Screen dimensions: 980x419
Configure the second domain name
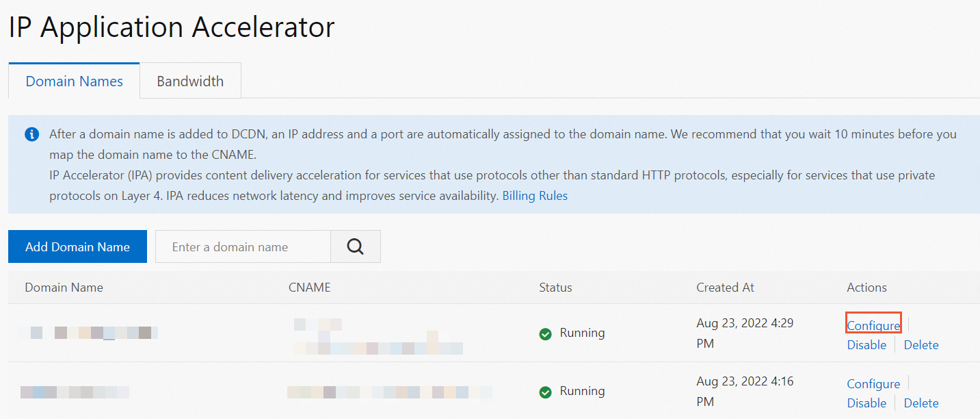[873, 383]
